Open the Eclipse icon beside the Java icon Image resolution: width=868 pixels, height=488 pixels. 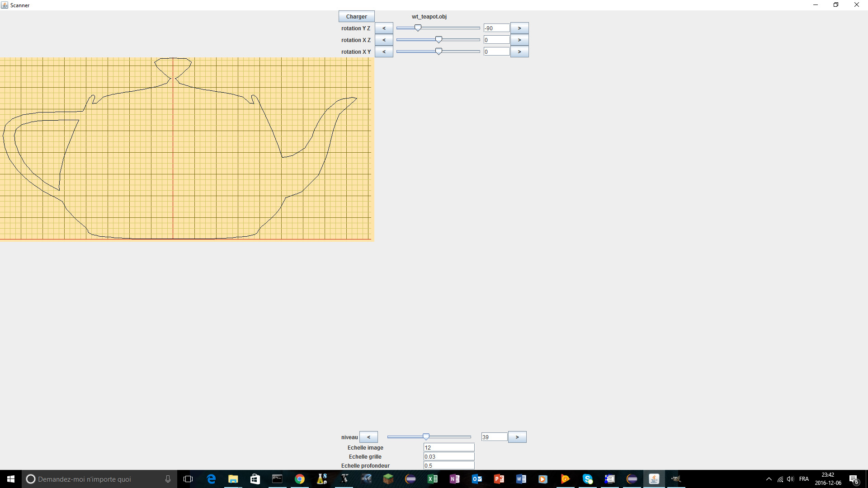[x=632, y=479]
